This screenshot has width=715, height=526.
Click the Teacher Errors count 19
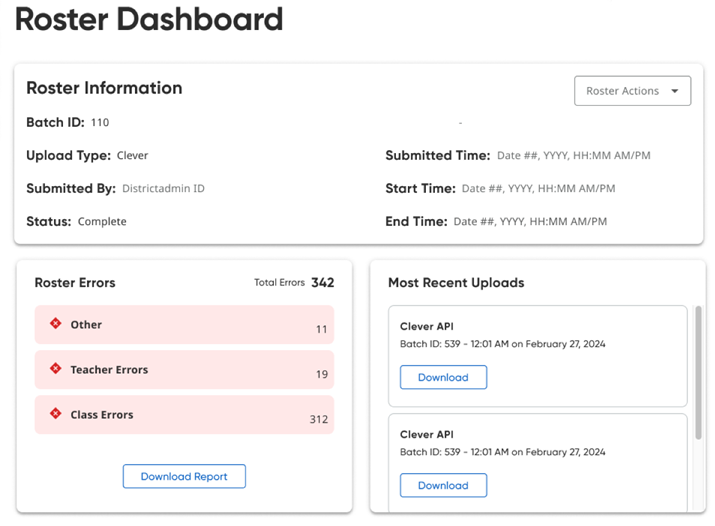click(x=322, y=374)
